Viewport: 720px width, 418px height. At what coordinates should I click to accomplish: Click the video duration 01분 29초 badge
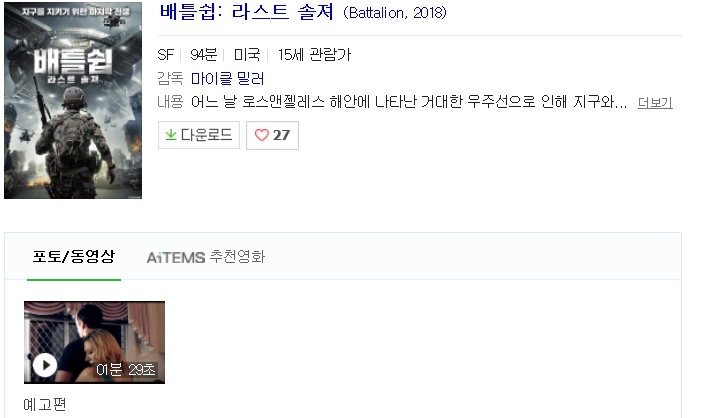125,370
